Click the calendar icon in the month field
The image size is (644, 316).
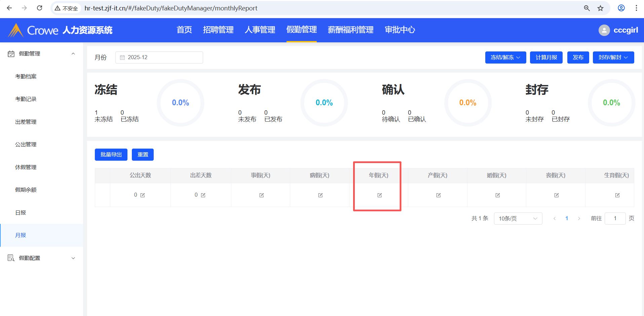coord(122,57)
